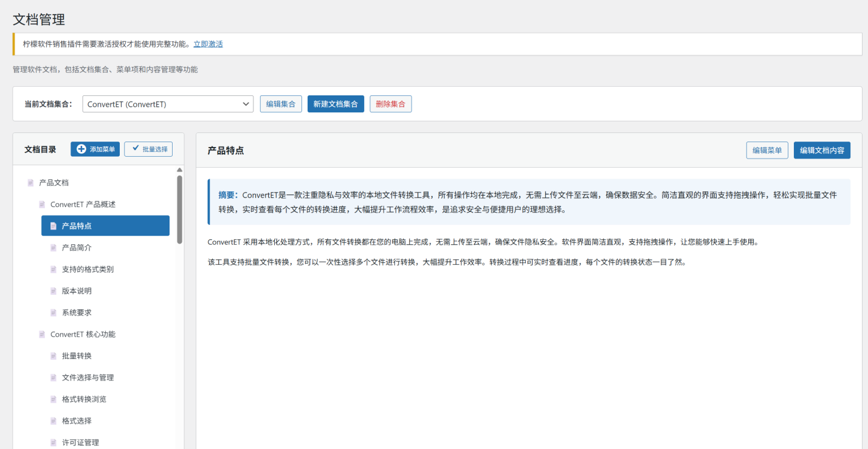The height and width of the screenshot is (449, 868).
Task: Click the 立即激活 activation link
Action: (208, 44)
